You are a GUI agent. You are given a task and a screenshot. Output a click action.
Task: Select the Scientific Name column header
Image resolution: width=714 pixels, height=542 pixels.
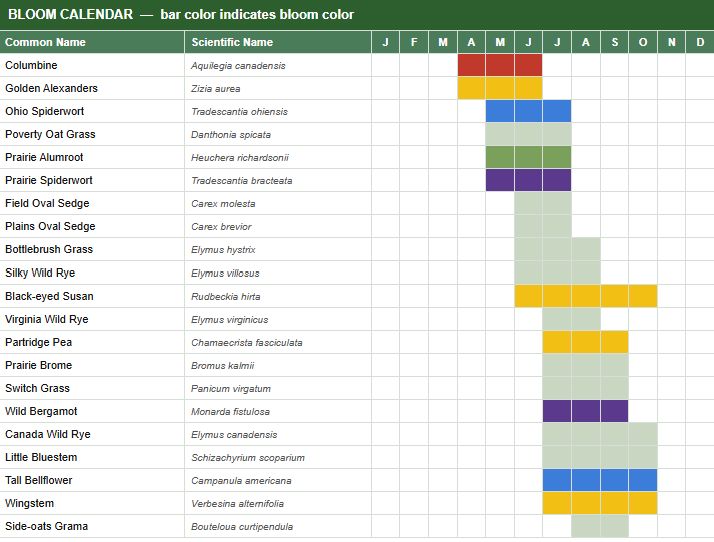[x=278, y=42]
